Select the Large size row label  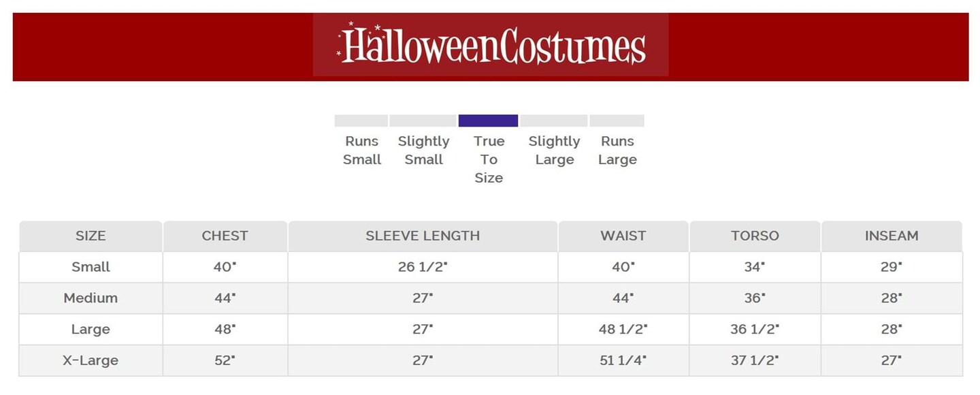pos(91,330)
